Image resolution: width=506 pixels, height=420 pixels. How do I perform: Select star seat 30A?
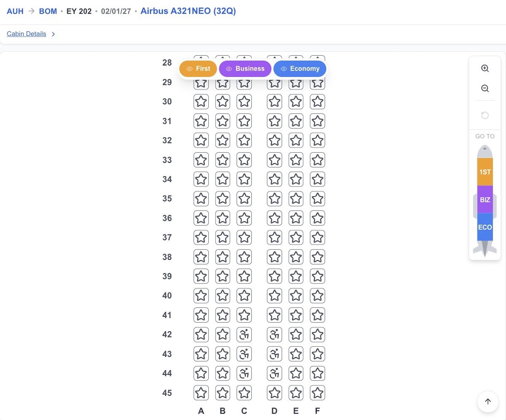tap(201, 102)
